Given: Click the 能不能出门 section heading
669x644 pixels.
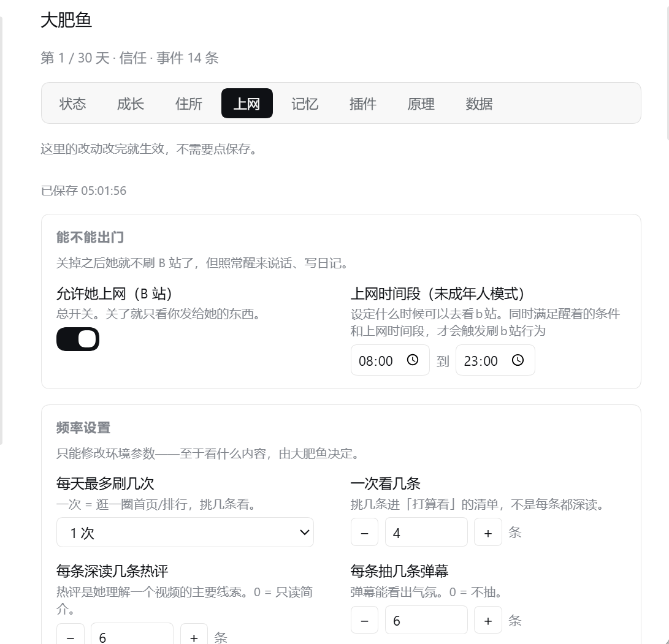Looking at the screenshot, I should click(x=90, y=237).
